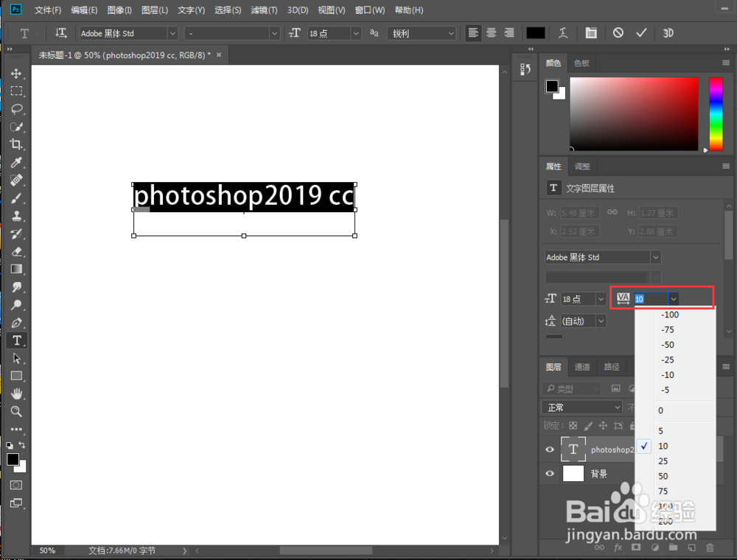Change screen mode button

16,503
